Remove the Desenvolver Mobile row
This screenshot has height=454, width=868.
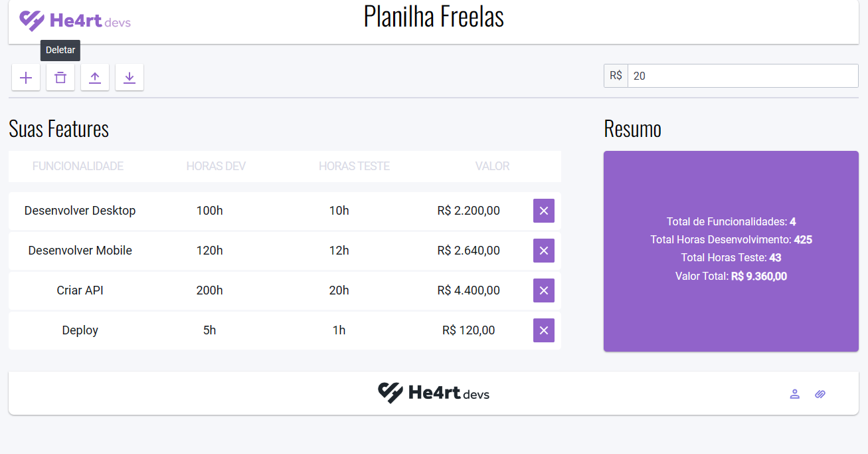tap(543, 251)
